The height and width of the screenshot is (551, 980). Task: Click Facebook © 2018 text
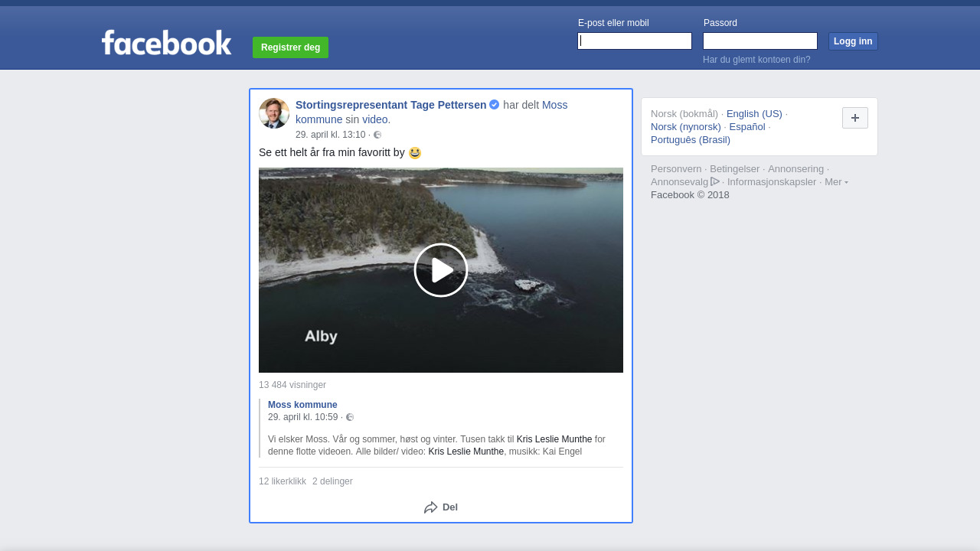tap(690, 195)
